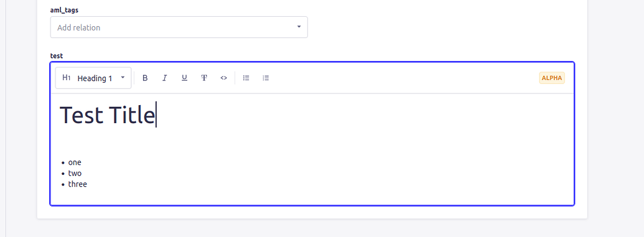Click the bullet item 'three'

pyautogui.click(x=78, y=184)
